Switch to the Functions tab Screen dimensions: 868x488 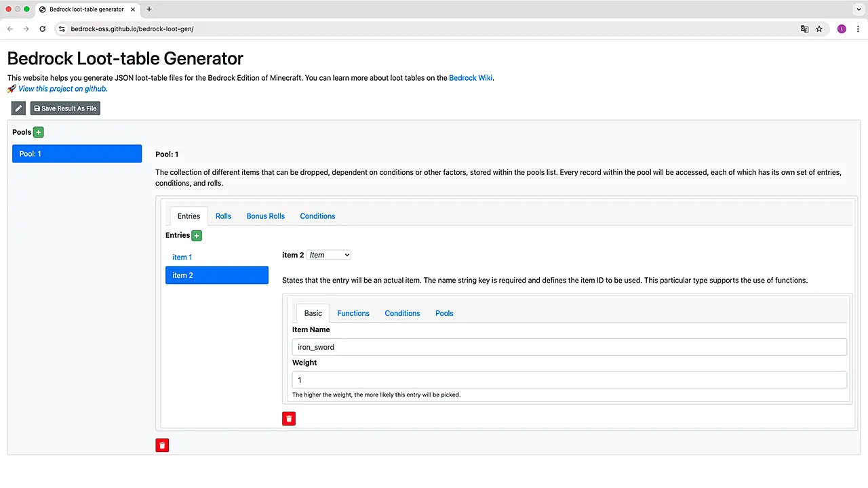(x=353, y=313)
